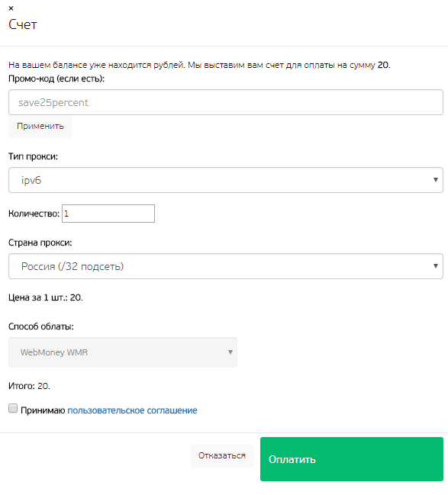The width and height of the screenshot is (448, 495).
Task: Focus the promo-code field showing save25percent
Action: [226, 102]
